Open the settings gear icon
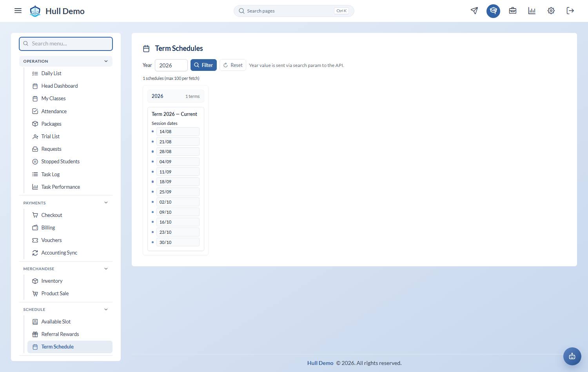Screen dimensions: 588x372 pos(551,11)
